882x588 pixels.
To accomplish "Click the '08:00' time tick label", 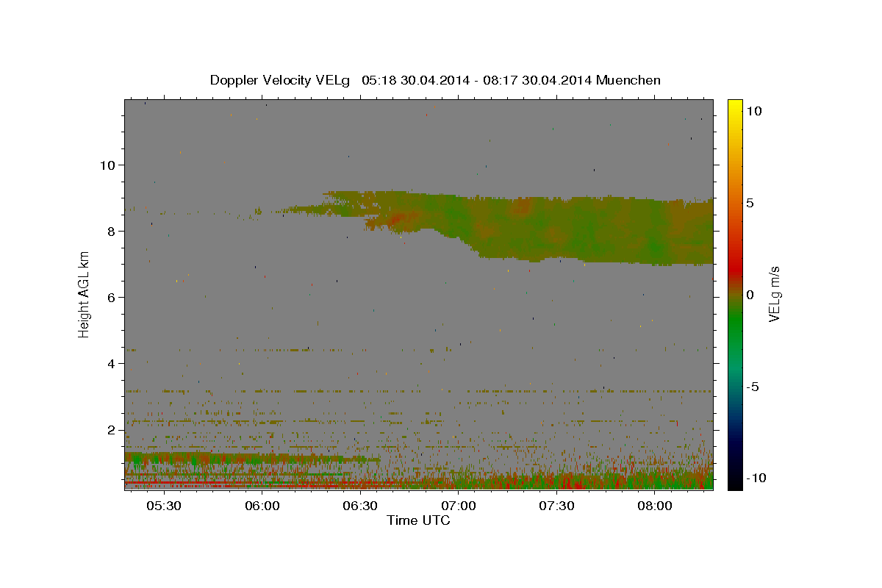I will [654, 506].
